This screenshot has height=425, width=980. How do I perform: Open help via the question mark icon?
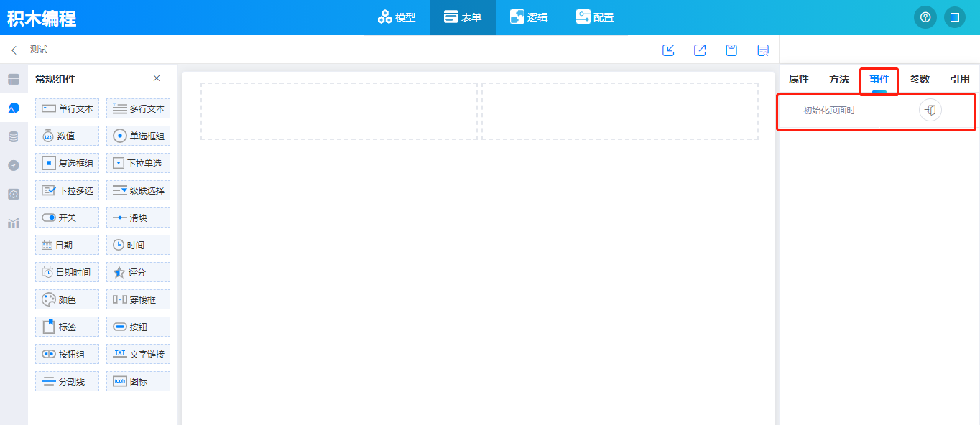pyautogui.click(x=925, y=17)
